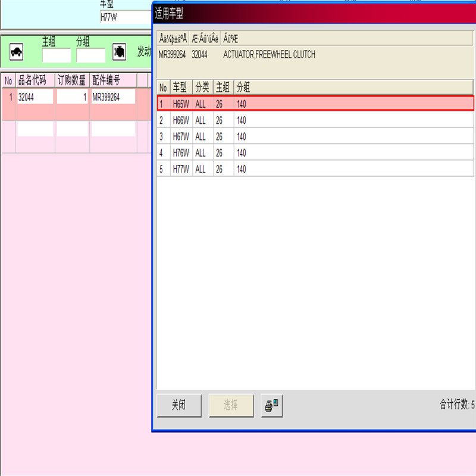
Task: Click the No column header in dialog
Action: tap(163, 87)
